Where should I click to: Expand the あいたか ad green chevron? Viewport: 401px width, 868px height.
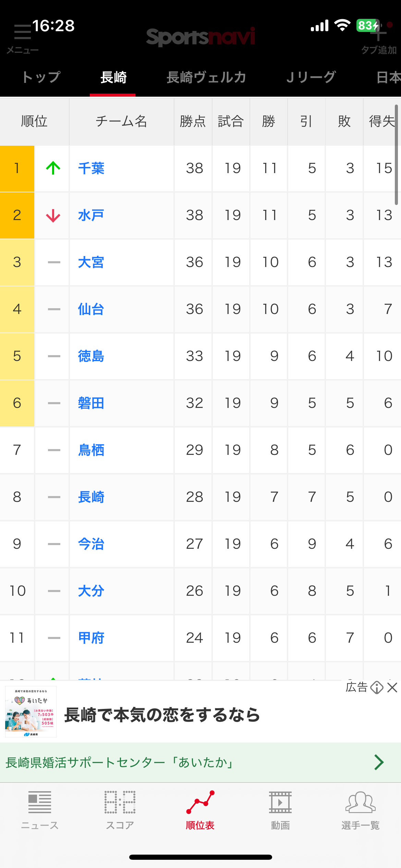click(x=379, y=762)
